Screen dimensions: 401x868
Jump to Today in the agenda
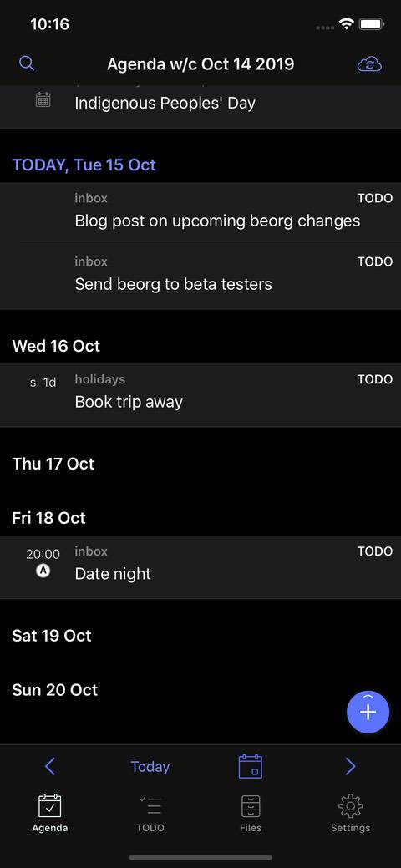150,767
